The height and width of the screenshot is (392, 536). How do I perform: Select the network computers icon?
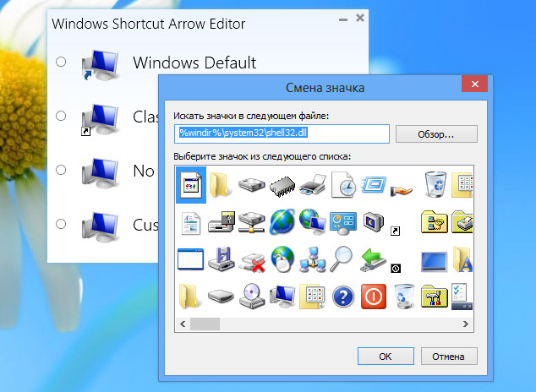313,259
